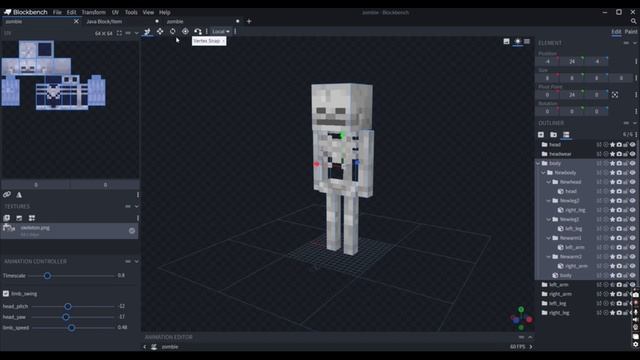
Task: Open the Local transform space dropdown
Action: pyautogui.click(x=221, y=31)
